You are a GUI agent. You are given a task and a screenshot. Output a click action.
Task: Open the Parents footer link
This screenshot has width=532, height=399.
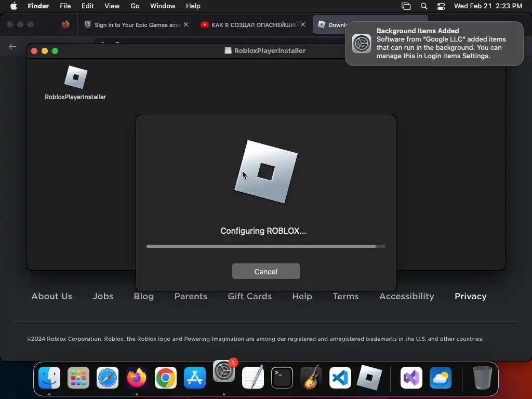pos(191,296)
